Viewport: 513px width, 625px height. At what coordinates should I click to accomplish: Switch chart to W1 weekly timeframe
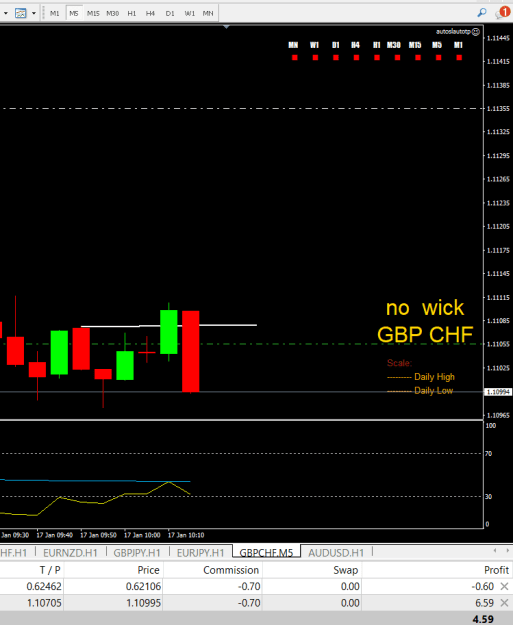pos(189,13)
